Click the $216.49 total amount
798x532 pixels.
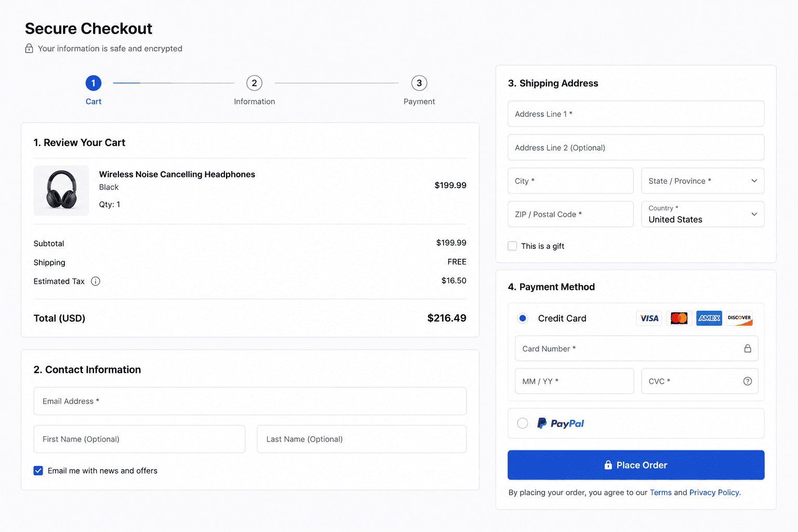point(447,318)
